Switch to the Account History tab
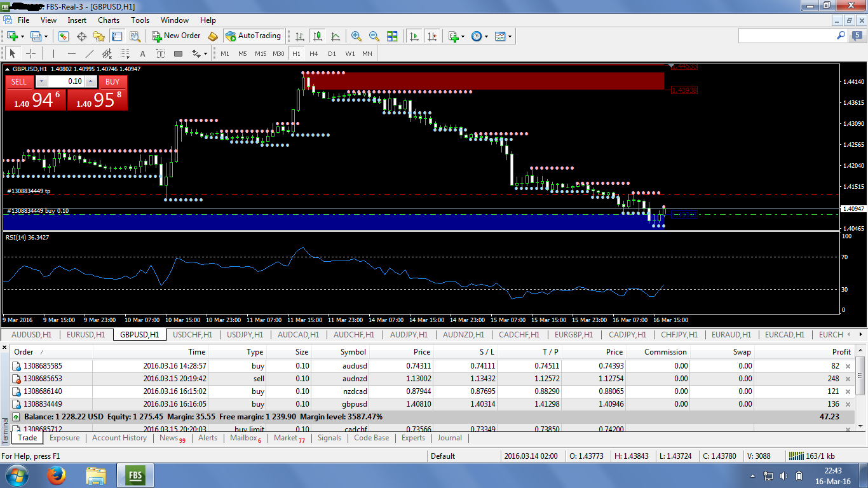Image resolution: width=868 pixels, height=488 pixels. (x=119, y=438)
